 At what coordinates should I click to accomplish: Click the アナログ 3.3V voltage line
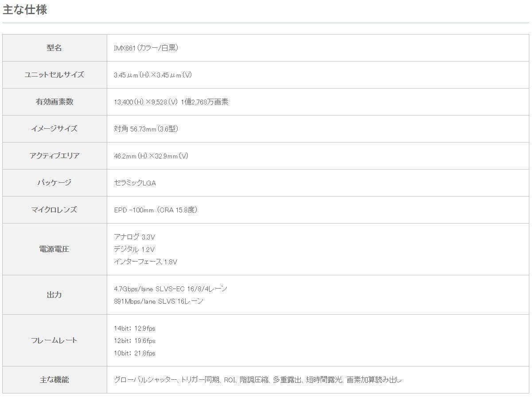point(134,237)
